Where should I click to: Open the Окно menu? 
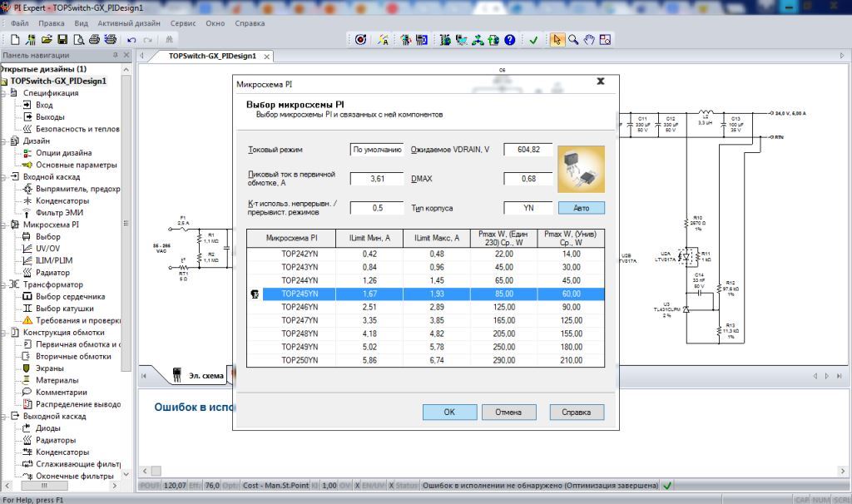click(215, 23)
